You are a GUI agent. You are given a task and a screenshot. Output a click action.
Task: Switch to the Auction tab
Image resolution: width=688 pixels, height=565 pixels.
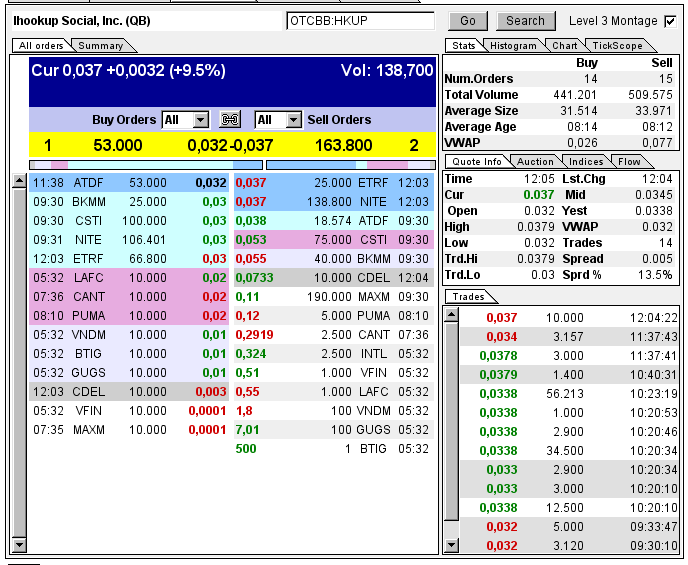tap(534, 162)
